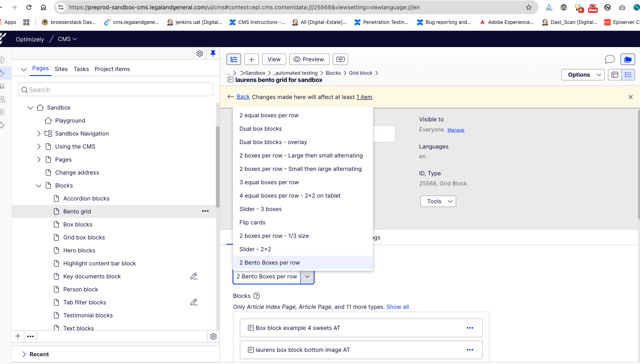Click the pin icon in navigation pane
Image resolution: width=640 pixels, height=364 pixels.
[x=213, y=54]
